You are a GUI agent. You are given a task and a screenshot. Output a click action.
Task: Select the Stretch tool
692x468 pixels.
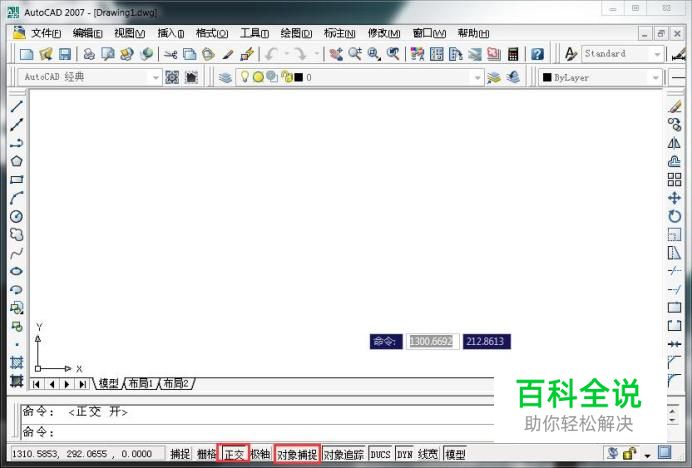pyautogui.click(x=674, y=253)
